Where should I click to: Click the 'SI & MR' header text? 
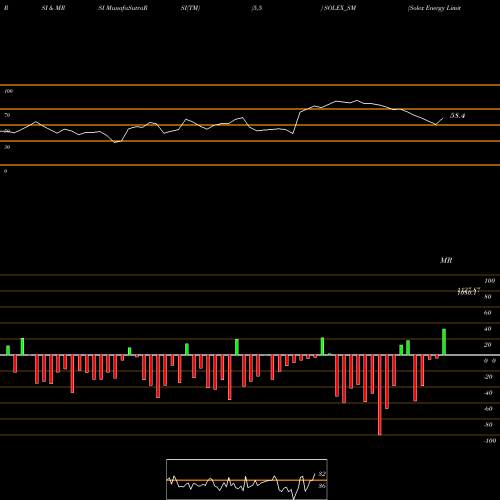53,8
